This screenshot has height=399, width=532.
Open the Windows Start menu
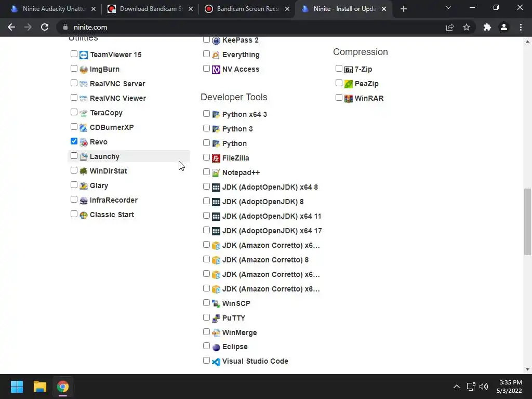coord(17,387)
